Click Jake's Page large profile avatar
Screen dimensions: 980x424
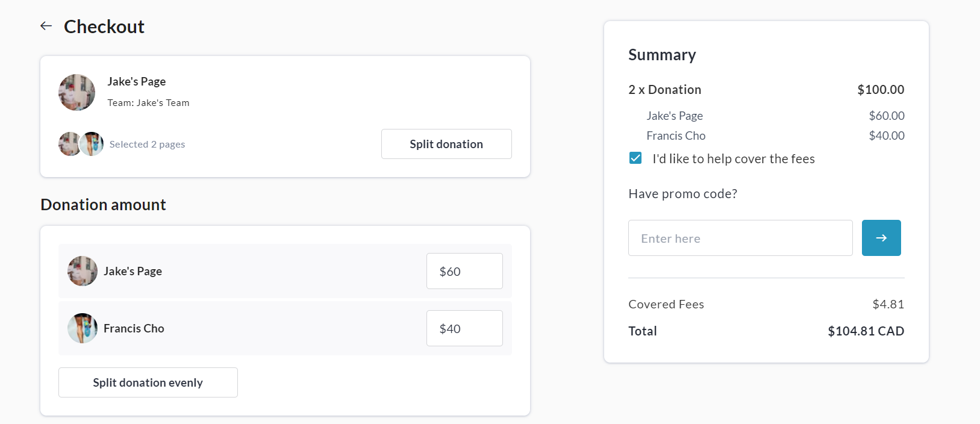click(x=76, y=92)
